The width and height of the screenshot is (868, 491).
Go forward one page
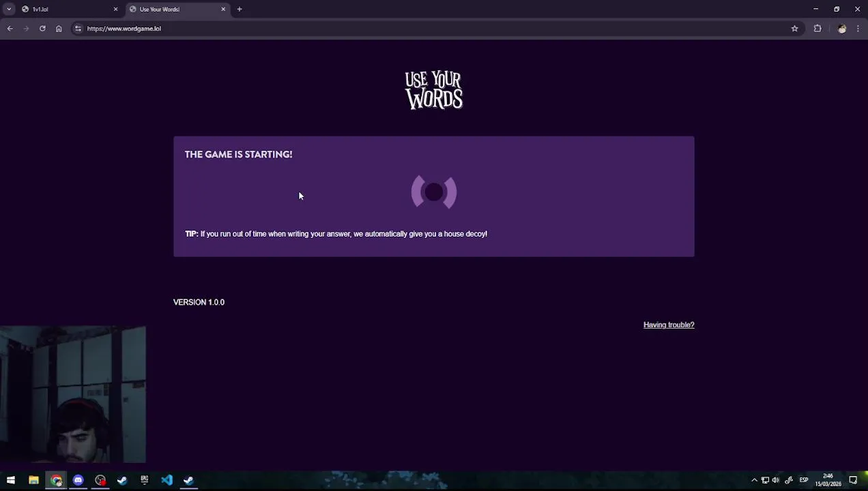tap(26, 29)
